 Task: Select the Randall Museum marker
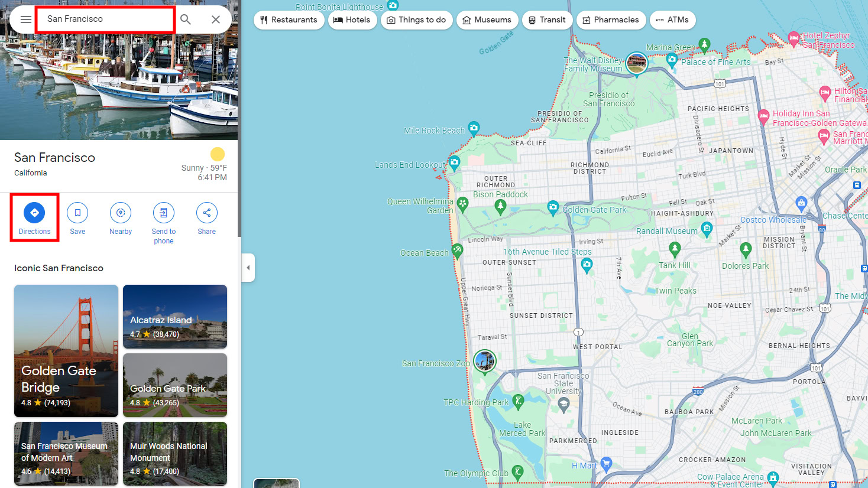point(707,229)
